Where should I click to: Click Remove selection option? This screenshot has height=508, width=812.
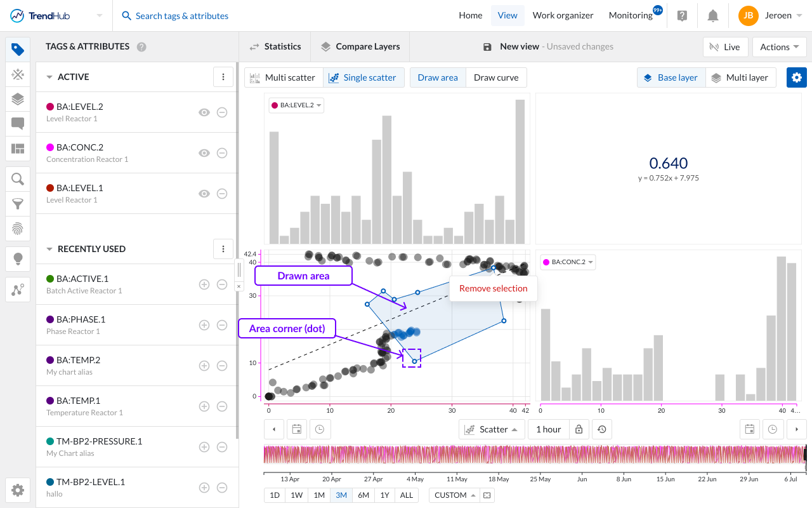tap(493, 288)
